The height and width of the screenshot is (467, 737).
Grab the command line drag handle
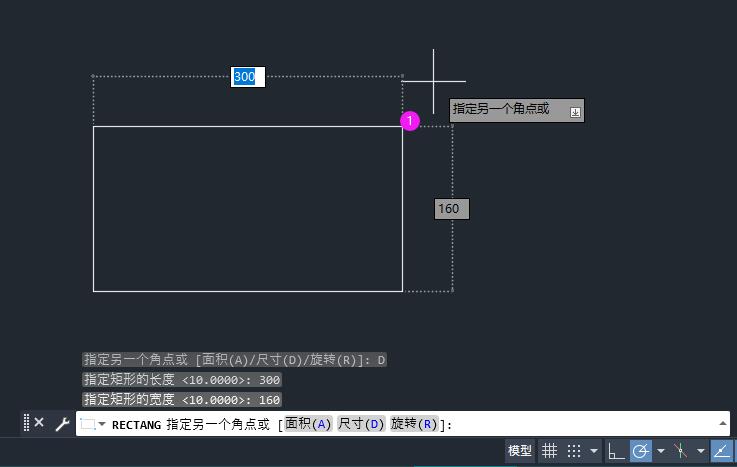26,423
